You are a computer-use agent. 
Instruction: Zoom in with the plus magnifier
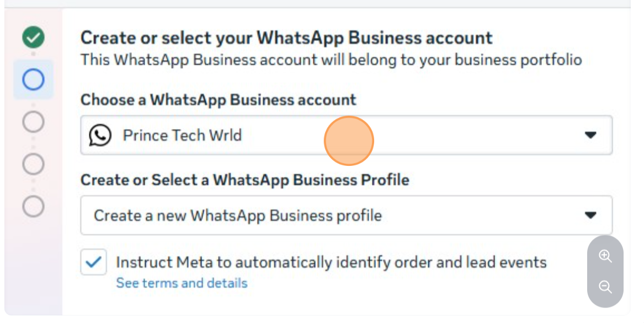tap(605, 256)
